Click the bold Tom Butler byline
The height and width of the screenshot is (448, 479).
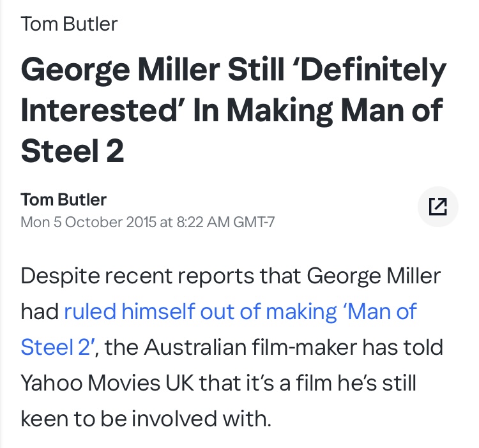63,200
